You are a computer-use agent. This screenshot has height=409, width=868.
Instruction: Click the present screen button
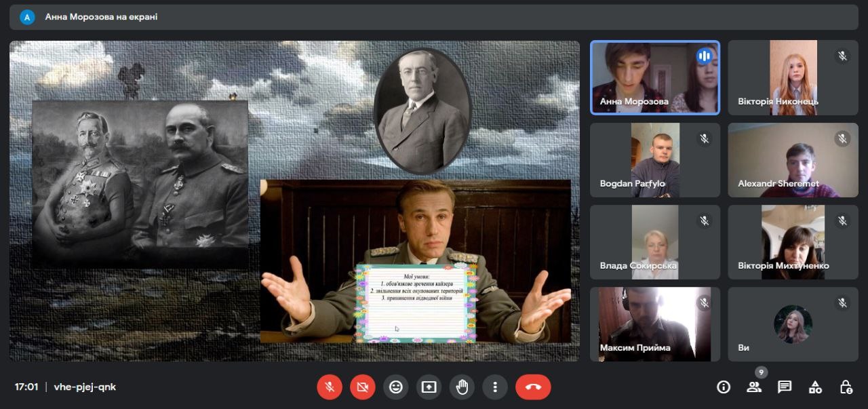[x=429, y=387]
